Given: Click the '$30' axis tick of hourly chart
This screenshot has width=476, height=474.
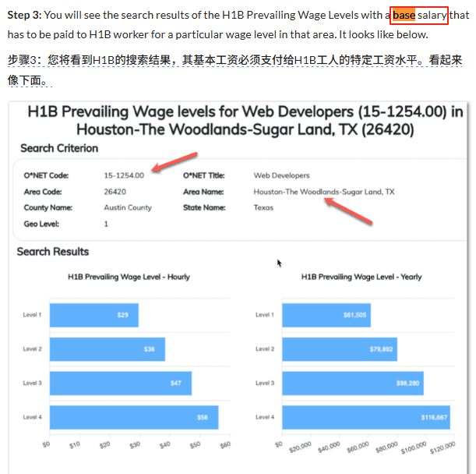Looking at the screenshot, I should pos(135,445).
